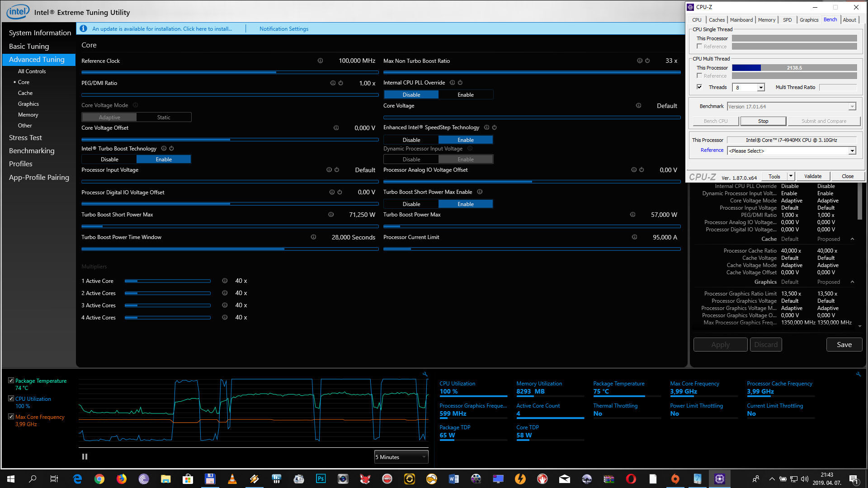This screenshot has height=488, width=868.
Task: Select Memory under Advanced Tuning
Action: pos(28,115)
